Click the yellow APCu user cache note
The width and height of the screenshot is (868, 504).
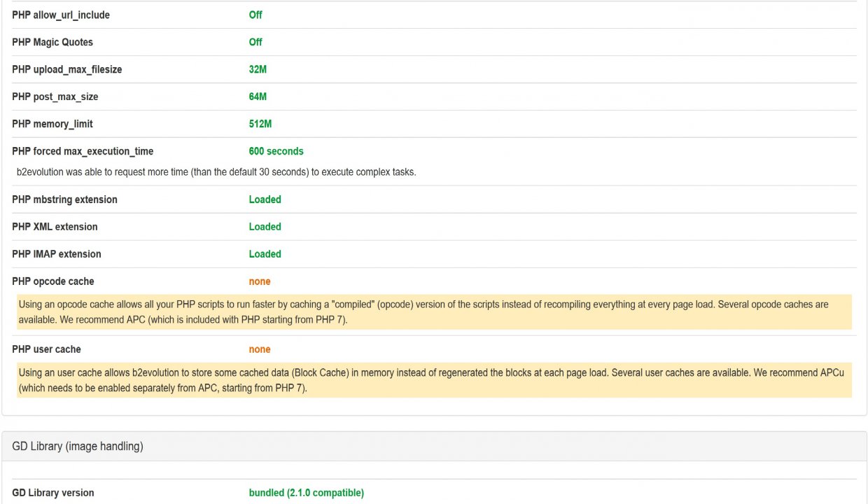click(x=434, y=380)
